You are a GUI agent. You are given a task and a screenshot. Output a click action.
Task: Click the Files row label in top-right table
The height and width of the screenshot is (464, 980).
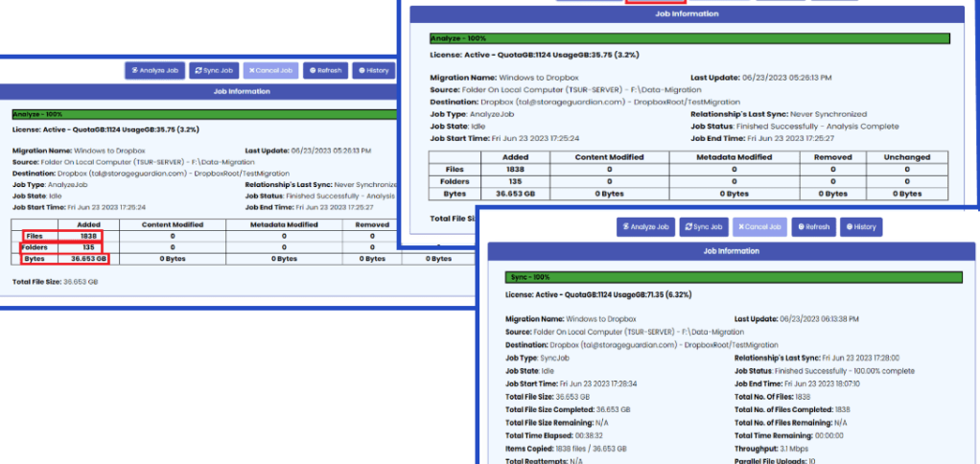(455, 170)
